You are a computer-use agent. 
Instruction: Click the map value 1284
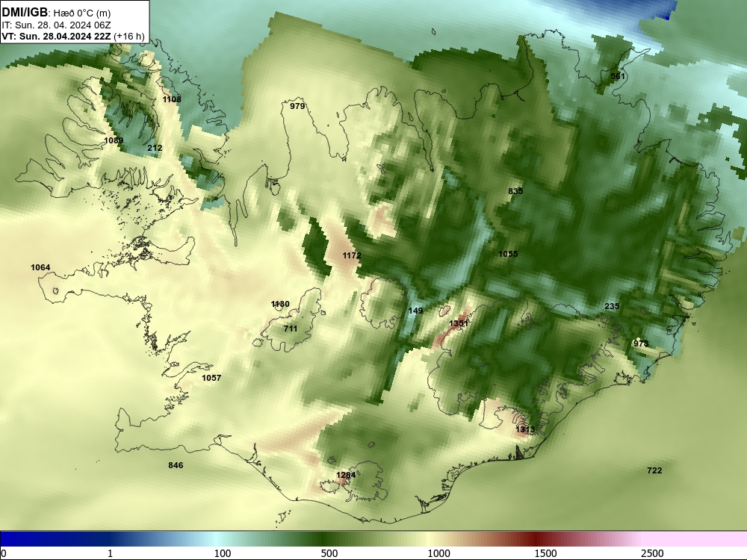[346, 475]
